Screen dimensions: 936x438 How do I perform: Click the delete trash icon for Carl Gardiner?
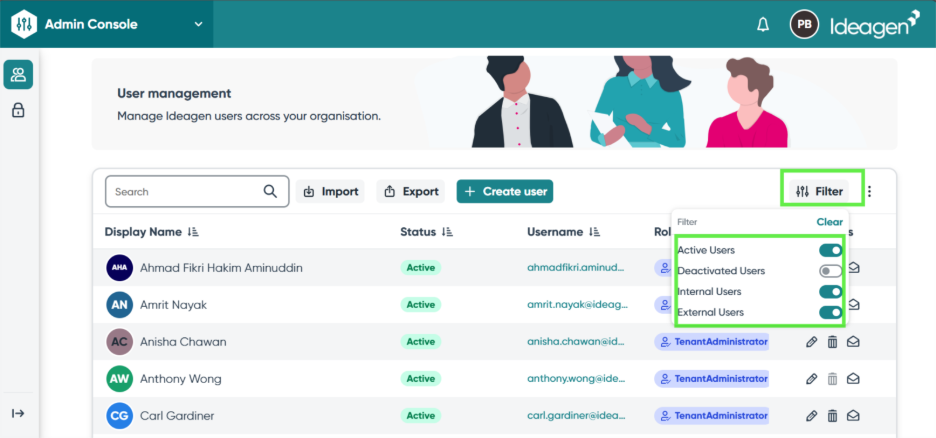(x=832, y=416)
